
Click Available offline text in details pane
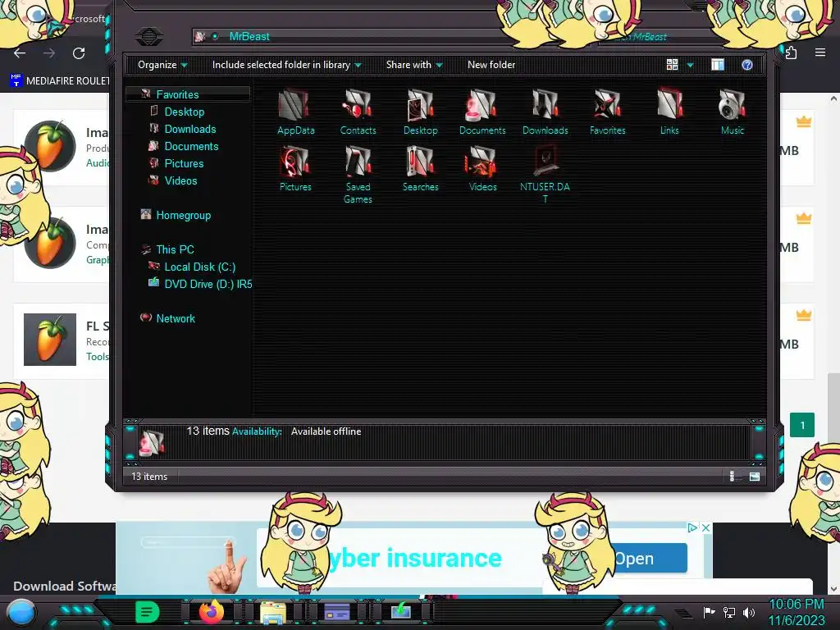point(326,431)
